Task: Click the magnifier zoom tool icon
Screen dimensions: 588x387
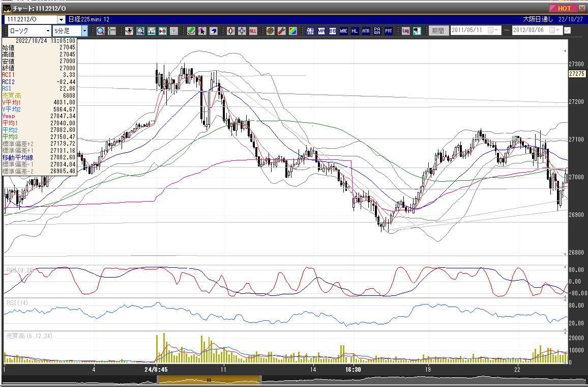Action: click(101, 31)
